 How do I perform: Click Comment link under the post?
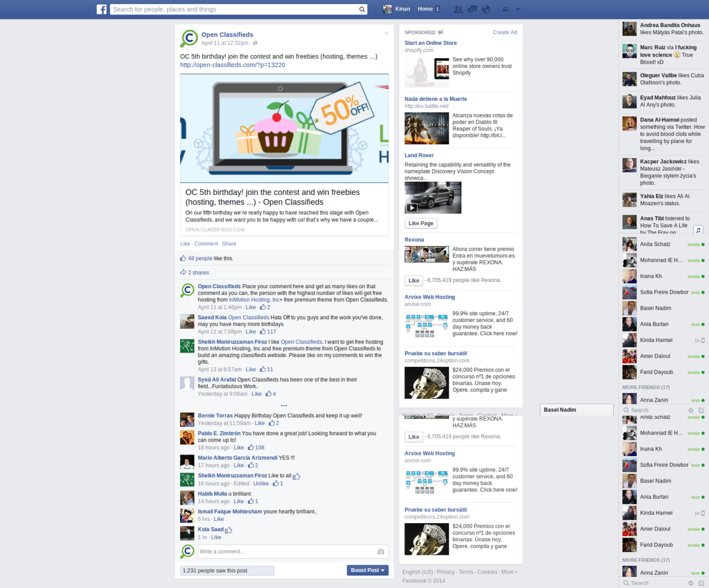tap(206, 244)
